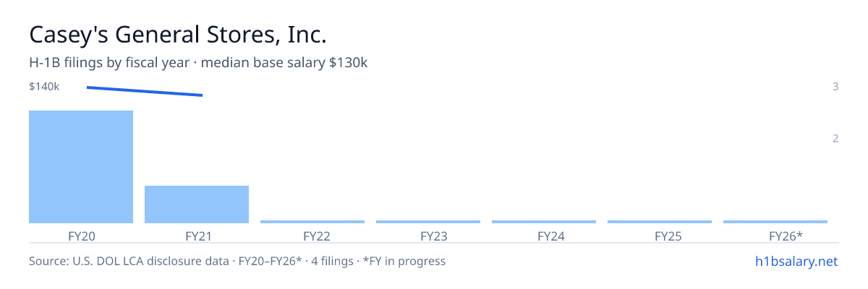Image resolution: width=868 pixels, height=289 pixels.
Task: Select the thin FY23 bar
Action: click(428, 222)
